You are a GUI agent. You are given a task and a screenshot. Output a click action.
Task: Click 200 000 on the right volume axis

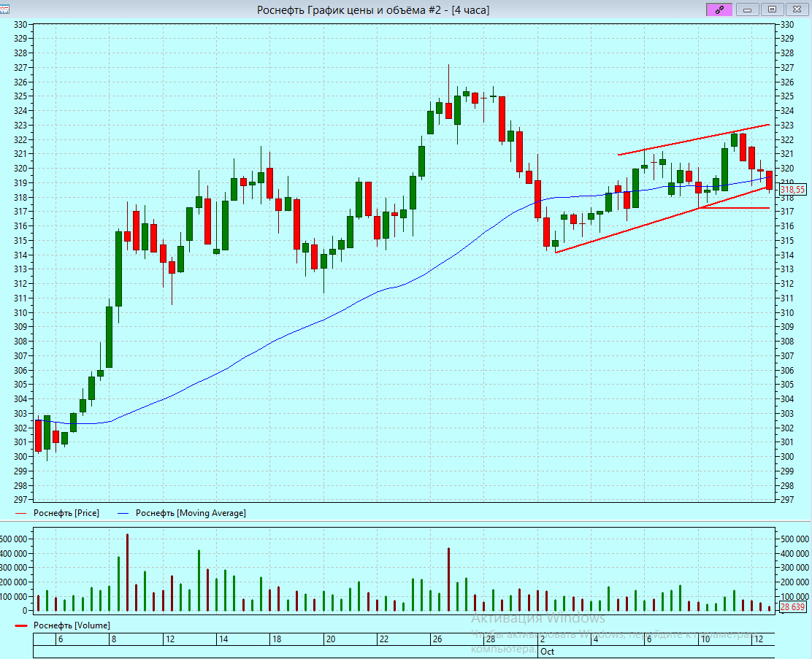794,582
